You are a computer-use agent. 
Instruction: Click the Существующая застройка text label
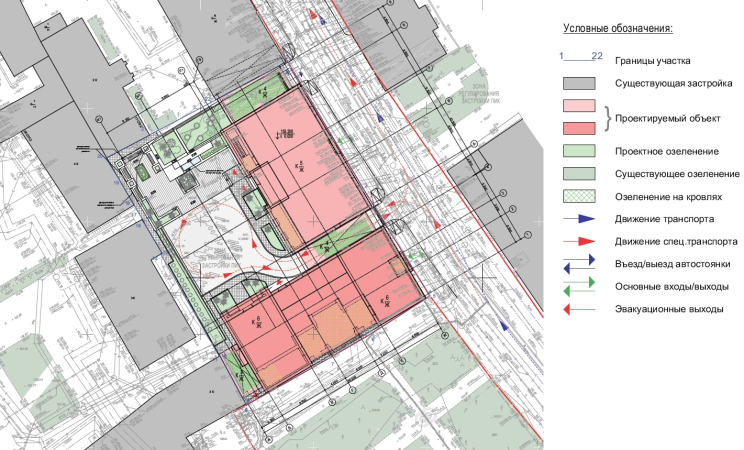(675, 82)
